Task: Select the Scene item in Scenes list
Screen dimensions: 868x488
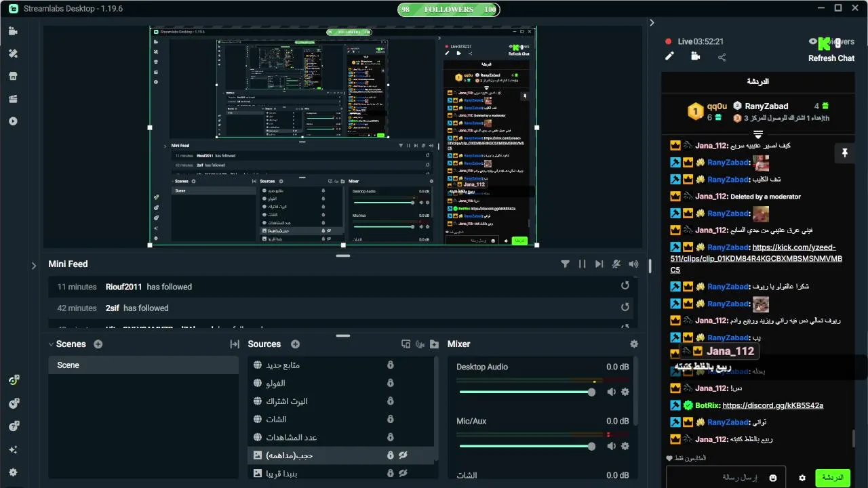Action: 143,365
